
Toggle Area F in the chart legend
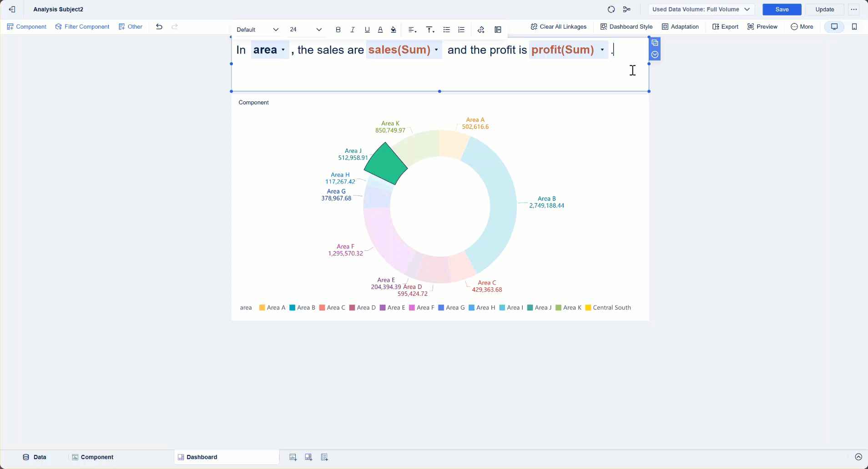422,308
